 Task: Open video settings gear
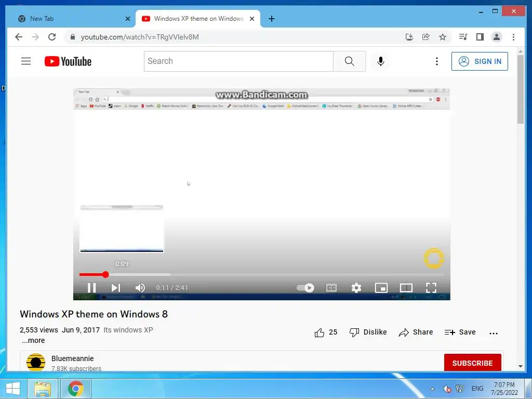pyautogui.click(x=356, y=288)
